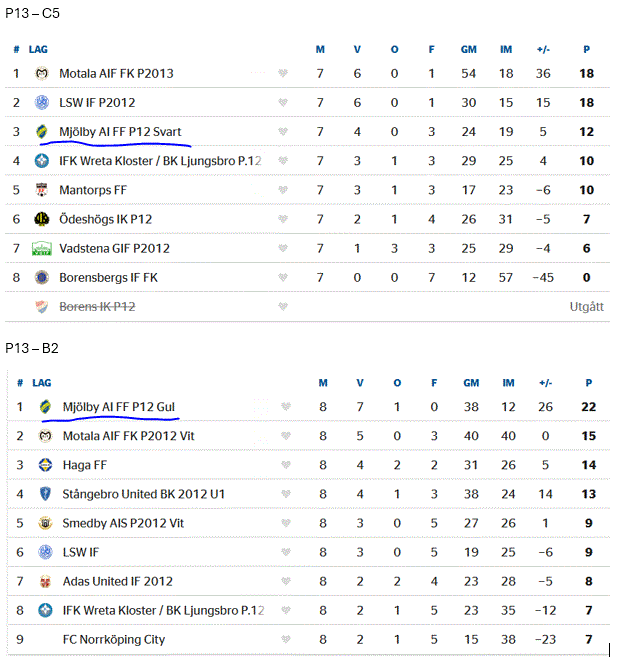
Task: Open FC Norrköping City team link
Action: (x=113, y=639)
